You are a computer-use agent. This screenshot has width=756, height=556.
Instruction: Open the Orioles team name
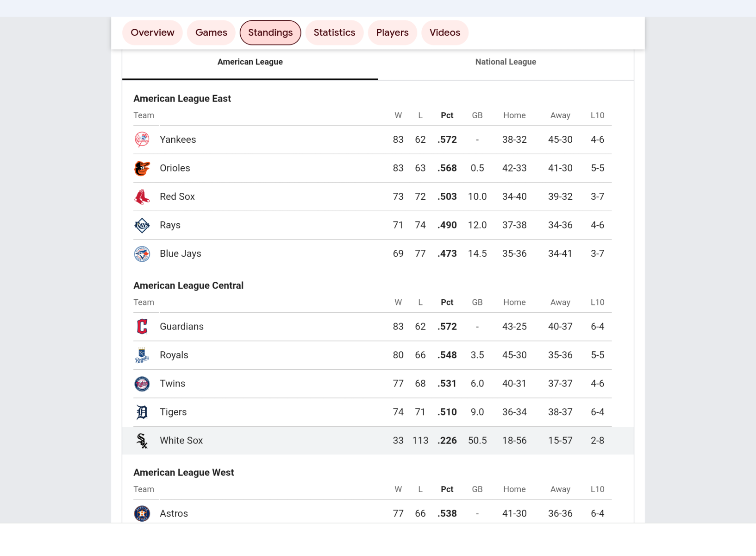coord(175,168)
